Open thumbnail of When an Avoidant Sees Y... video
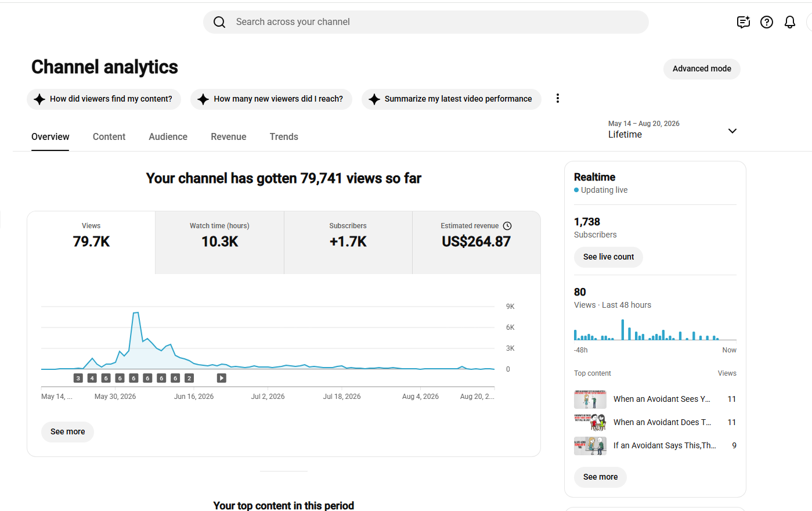The width and height of the screenshot is (812, 511). tap(590, 400)
